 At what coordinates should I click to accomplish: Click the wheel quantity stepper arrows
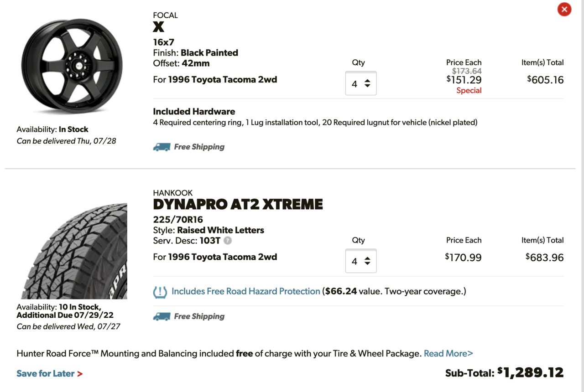pos(367,84)
